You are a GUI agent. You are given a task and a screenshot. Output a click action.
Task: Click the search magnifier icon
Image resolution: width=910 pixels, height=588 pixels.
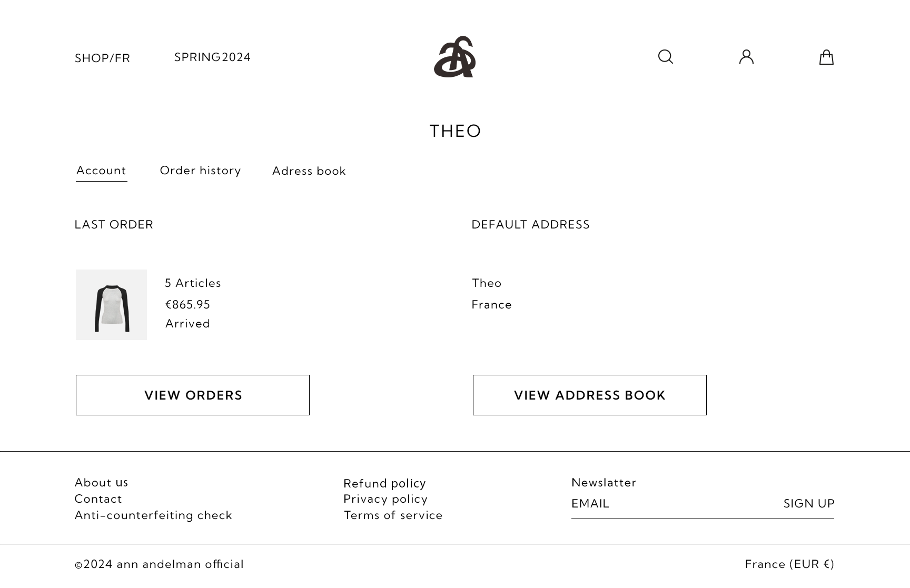[665, 57]
